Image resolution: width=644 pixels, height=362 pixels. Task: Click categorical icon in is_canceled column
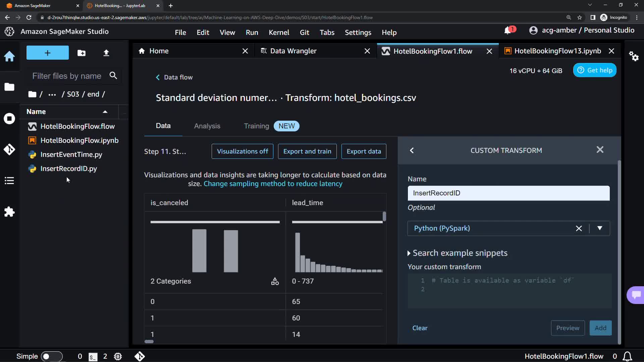coord(275,281)
